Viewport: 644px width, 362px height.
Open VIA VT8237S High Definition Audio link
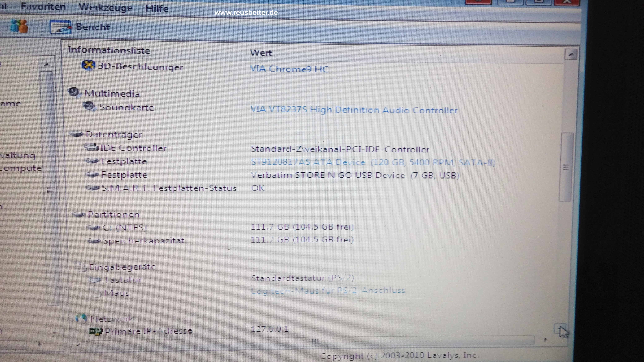click(x=354, y=110)
